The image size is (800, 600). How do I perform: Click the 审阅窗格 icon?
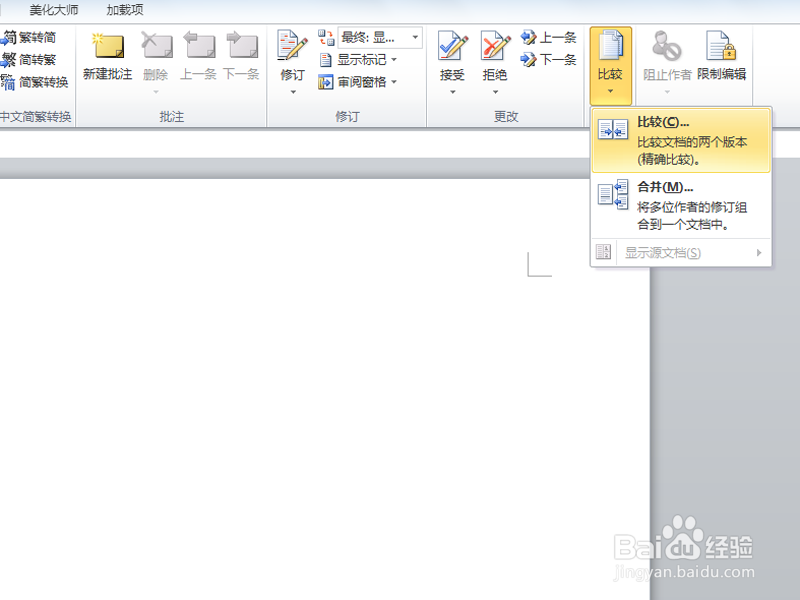point(326,82)
